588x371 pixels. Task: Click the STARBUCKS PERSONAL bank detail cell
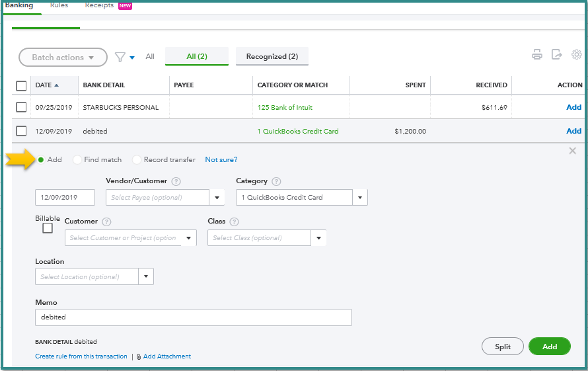coord(121,107)
